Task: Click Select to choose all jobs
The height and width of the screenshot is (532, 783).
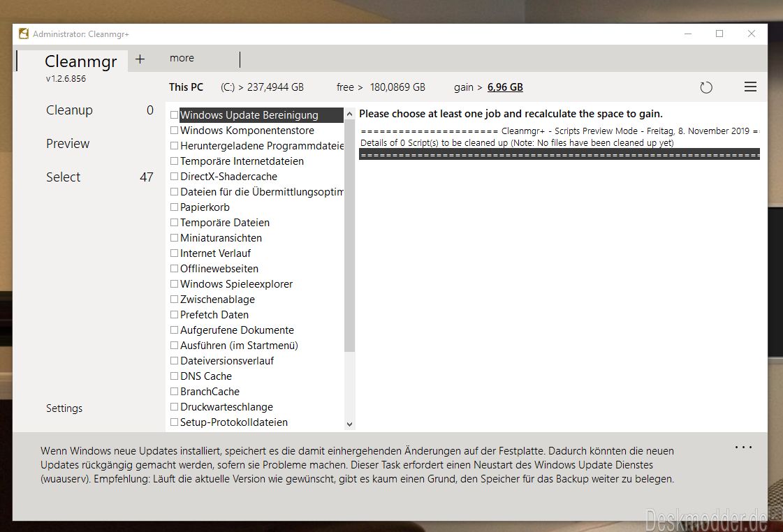Action: (63, 177)
